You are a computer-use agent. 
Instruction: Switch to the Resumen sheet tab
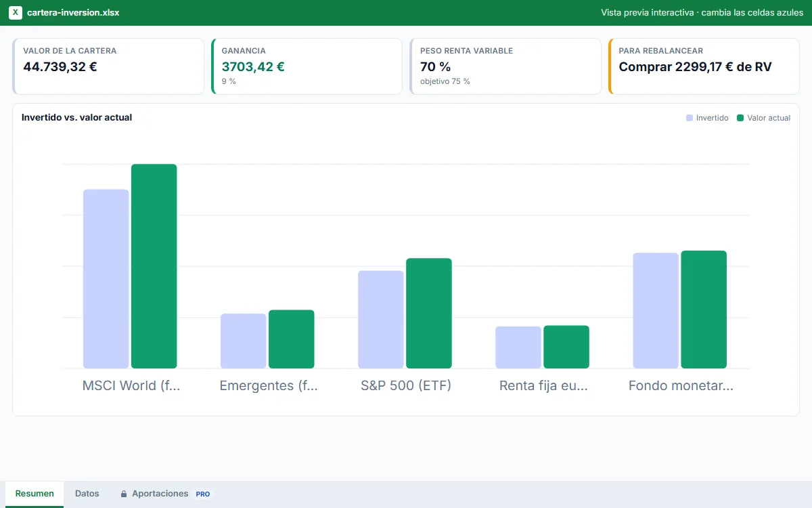click(x=35, y=494)
